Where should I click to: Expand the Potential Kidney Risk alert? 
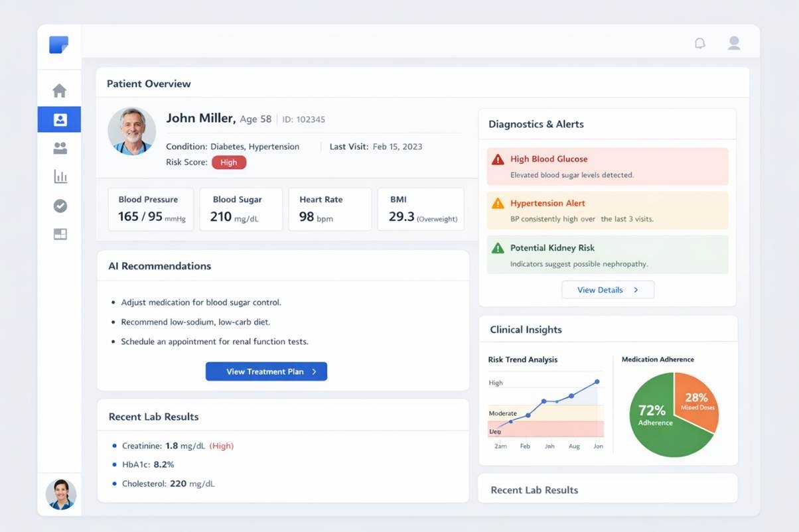607,255
